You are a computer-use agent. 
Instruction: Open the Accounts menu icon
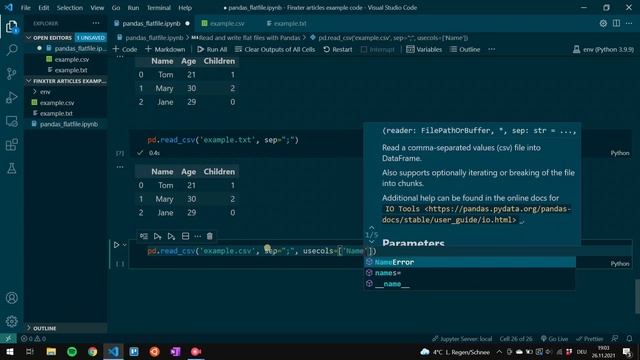(11, 298)
